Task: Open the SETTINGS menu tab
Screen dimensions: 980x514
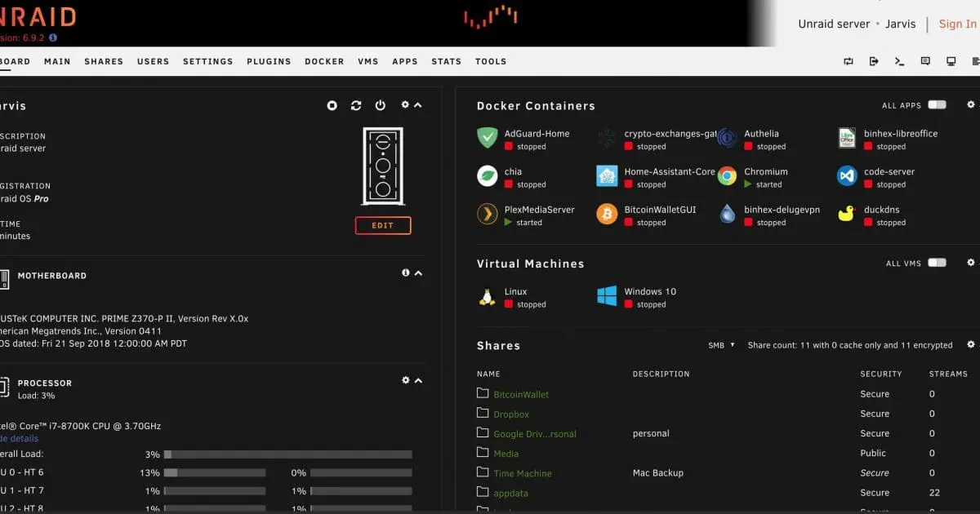Action: (207, 61)
